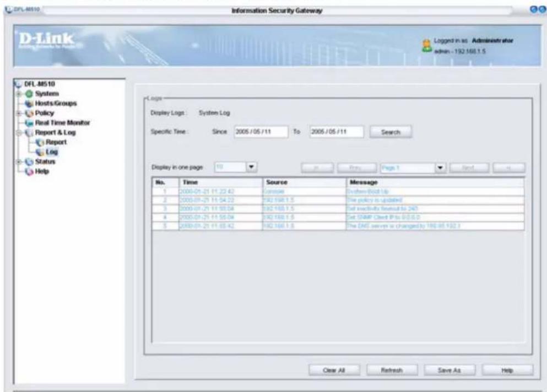The height and width of the screenshot is (392, 547).
Task: Click the 'System Log' display logs value
Action: 214,113
